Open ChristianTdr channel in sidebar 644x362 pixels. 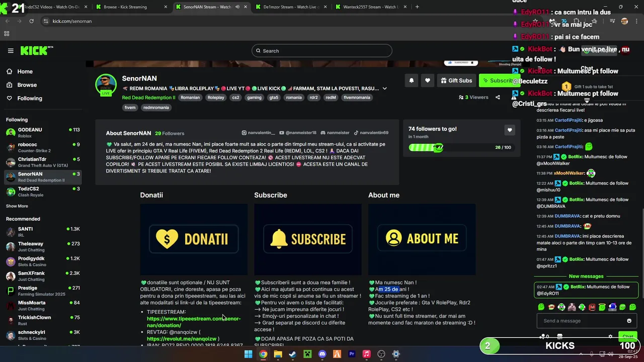tap(43, 162)
